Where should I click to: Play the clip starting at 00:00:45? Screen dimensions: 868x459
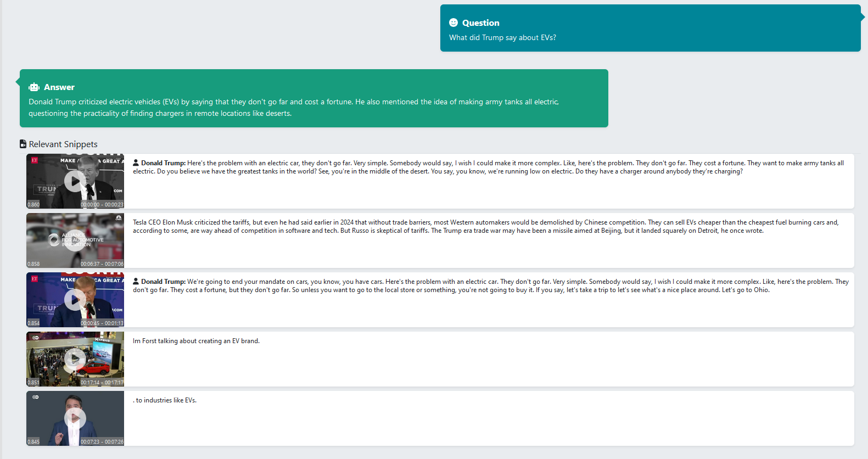pos(75,300)
